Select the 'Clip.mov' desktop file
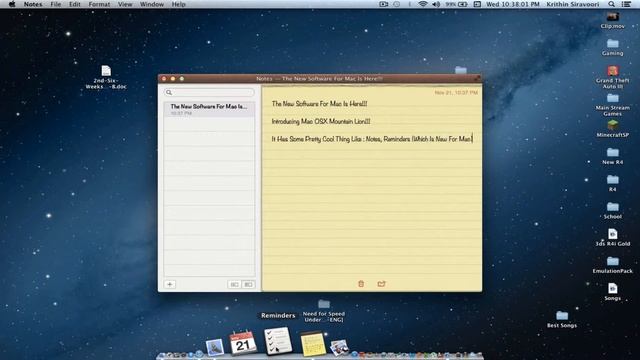The image size is (640, 360). (x=612, y=20)
